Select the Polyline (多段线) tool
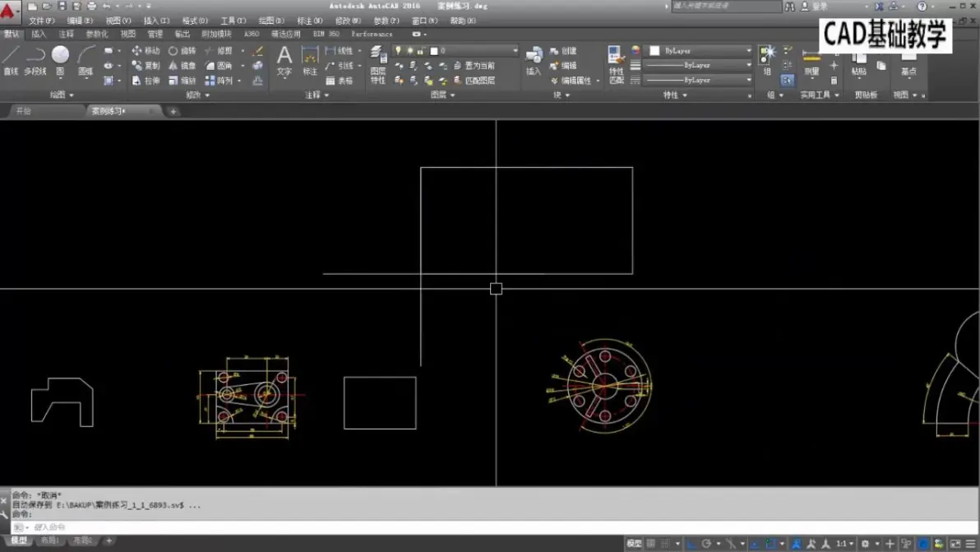Viewport: 980px width, 552px height. point(35,61)
